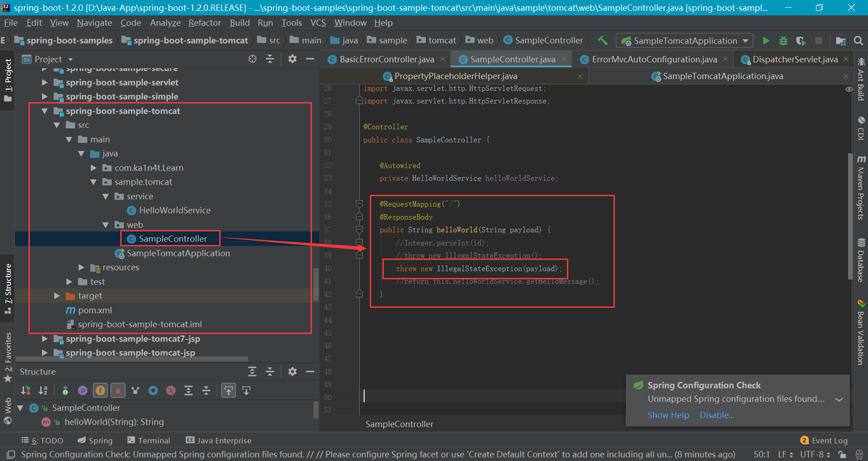The width and height of the screenshot is (868, 461).
Task: Toggle sort by visibility in Structure
Action: pyautogui.click(x=26, y=390)
